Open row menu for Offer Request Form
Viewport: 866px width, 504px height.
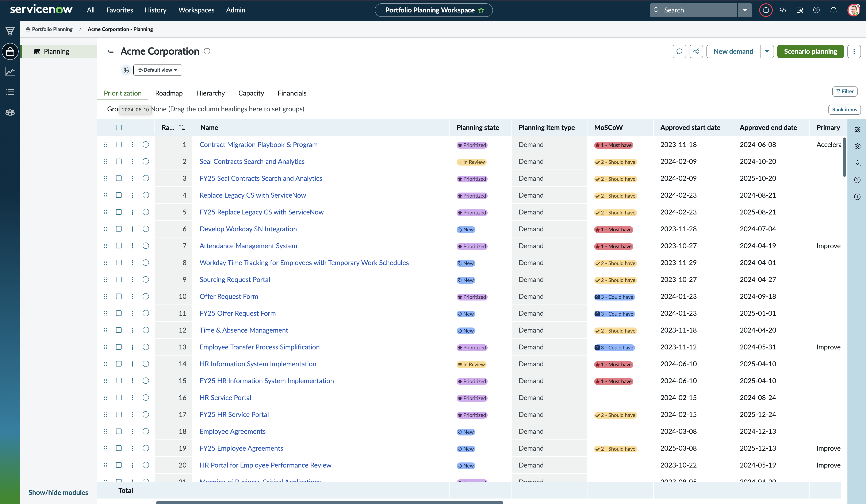tap(132, 296)
